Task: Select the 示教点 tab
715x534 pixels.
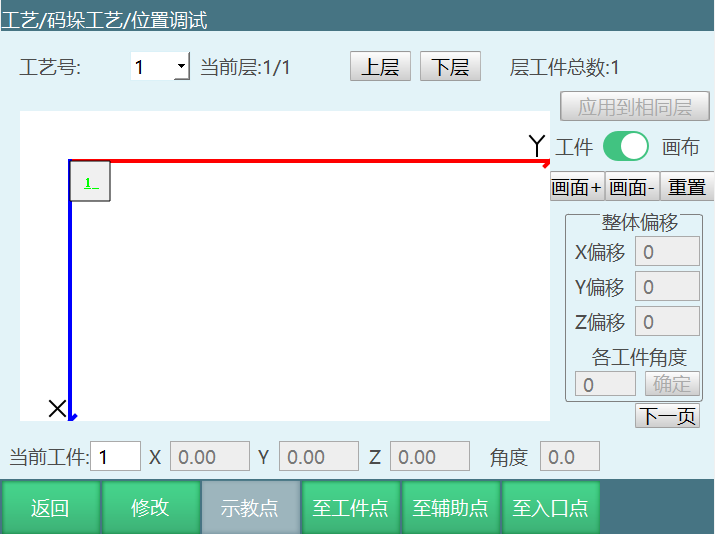Action: point(250,507)
